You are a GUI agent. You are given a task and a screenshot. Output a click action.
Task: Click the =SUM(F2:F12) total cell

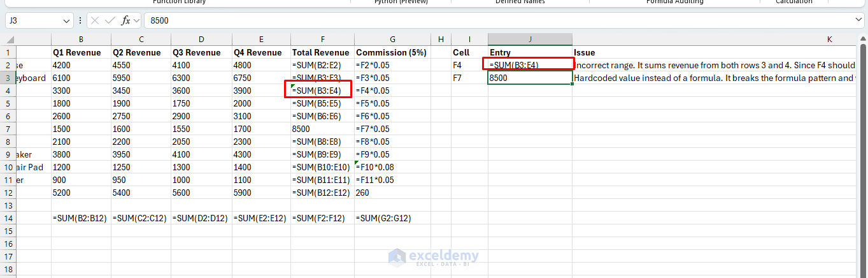(x=322, y=218)
